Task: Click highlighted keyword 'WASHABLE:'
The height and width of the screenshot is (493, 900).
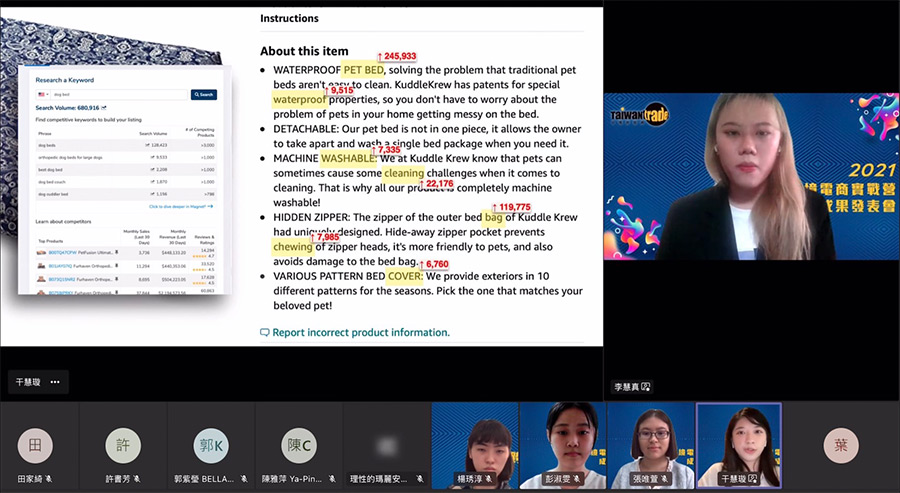Action: coord(348,158)
